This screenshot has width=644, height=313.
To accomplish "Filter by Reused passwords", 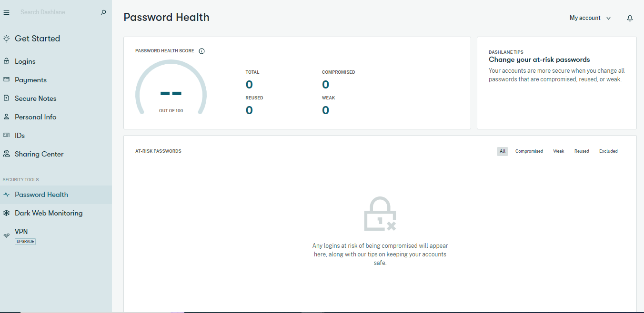I will pyautogui.click(x=582, y=151).
